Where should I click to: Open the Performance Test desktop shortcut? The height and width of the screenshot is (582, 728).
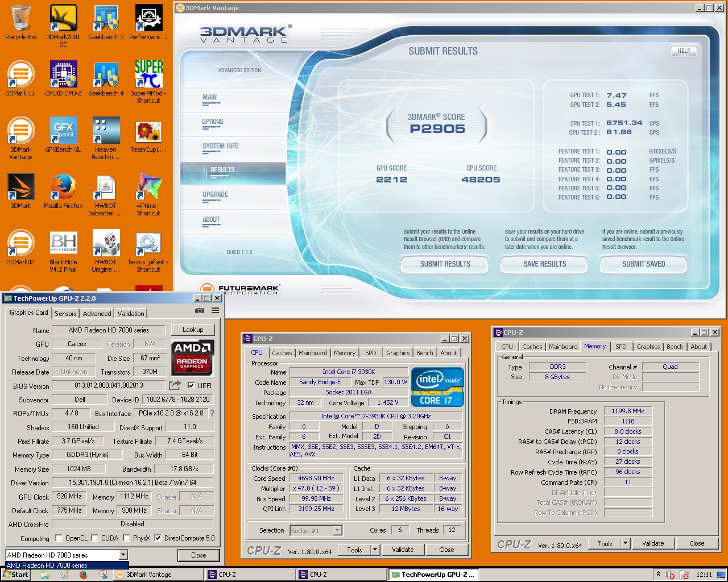point(148,23)
